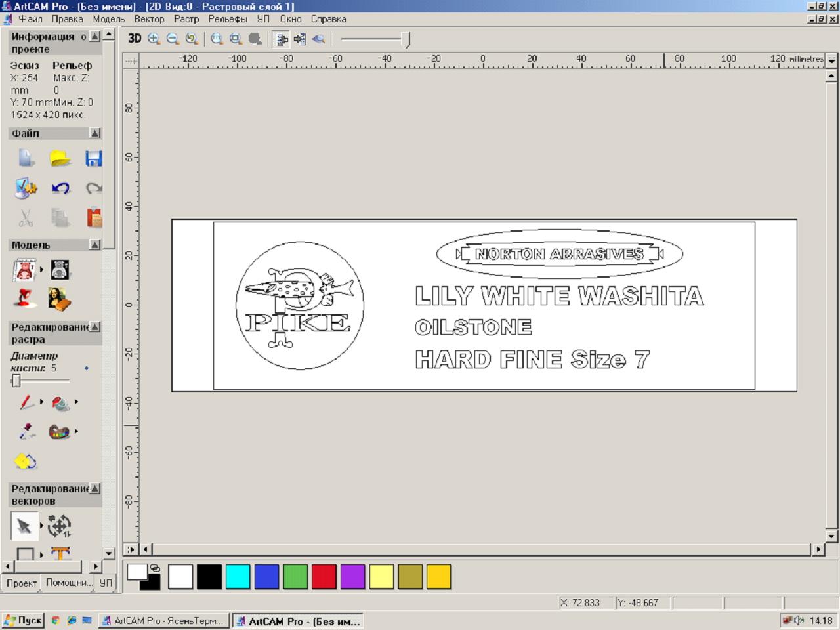
Task: Select the red paint brush tool
Action: (26, 402)
